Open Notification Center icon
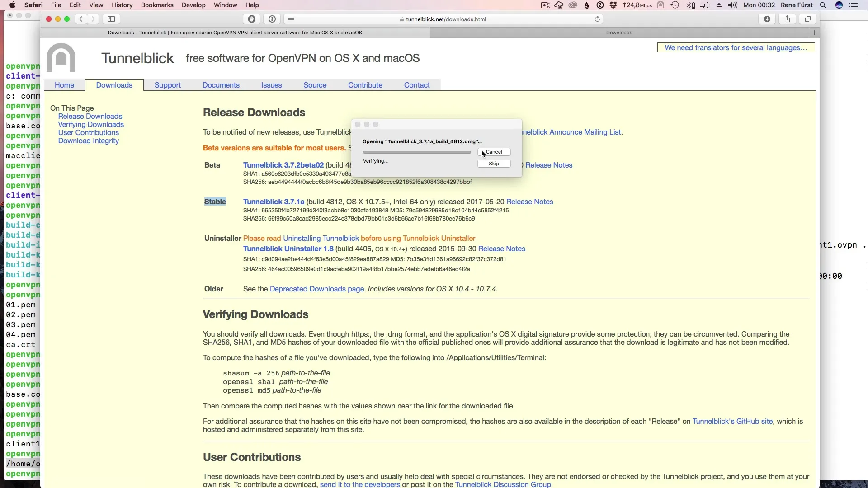Screen dimensions: 868x488 [x=854, y=5]
